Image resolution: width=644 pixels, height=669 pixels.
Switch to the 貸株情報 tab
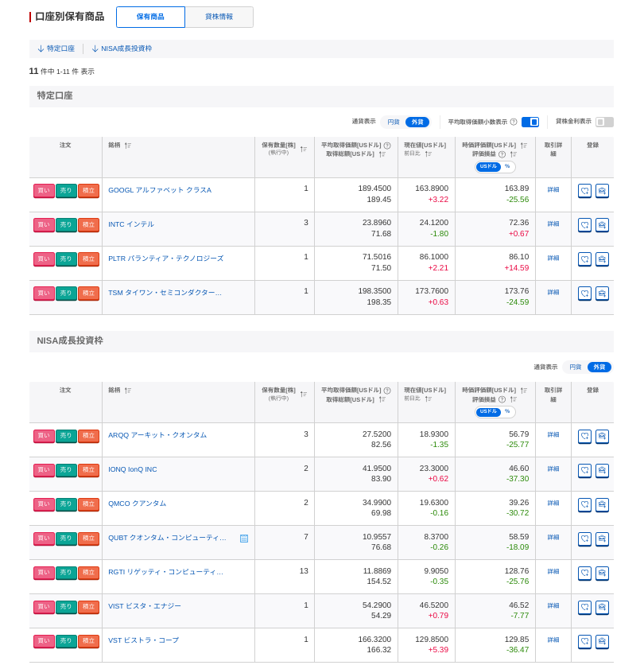[x=219, y=17]
